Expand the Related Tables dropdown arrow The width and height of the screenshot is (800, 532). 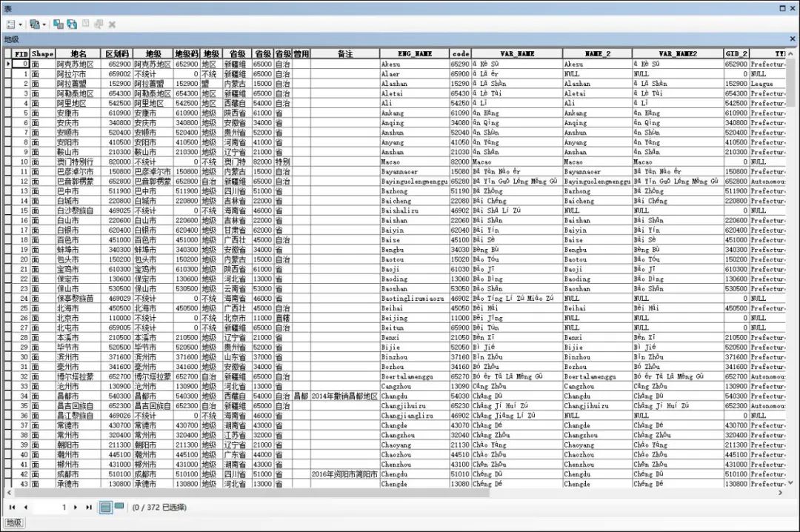(44, 24)
